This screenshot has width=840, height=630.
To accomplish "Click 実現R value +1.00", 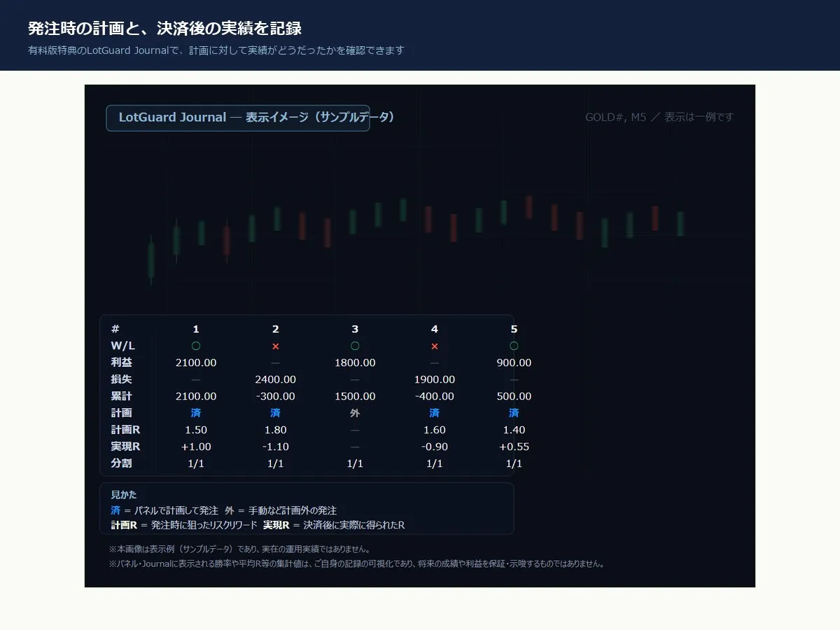I will (196, 447).
